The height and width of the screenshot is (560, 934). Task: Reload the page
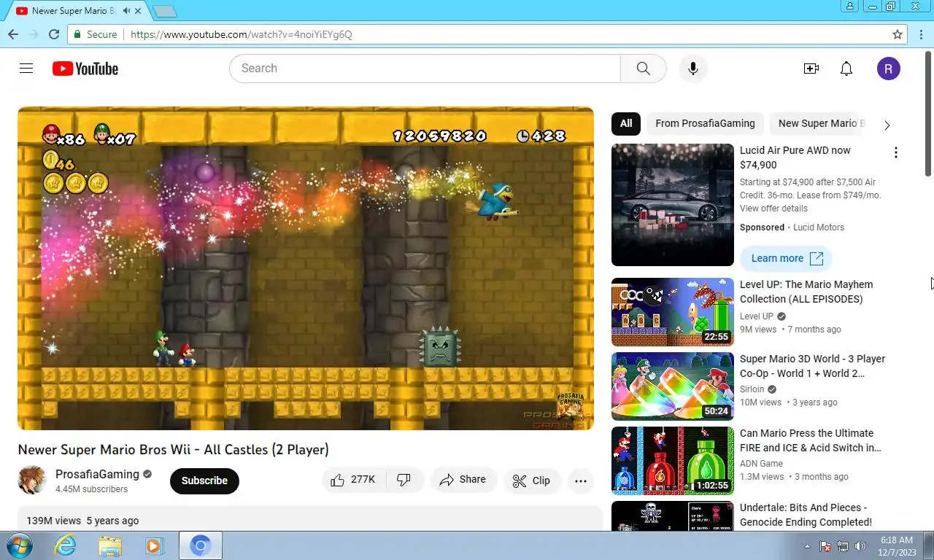[54, 34]
